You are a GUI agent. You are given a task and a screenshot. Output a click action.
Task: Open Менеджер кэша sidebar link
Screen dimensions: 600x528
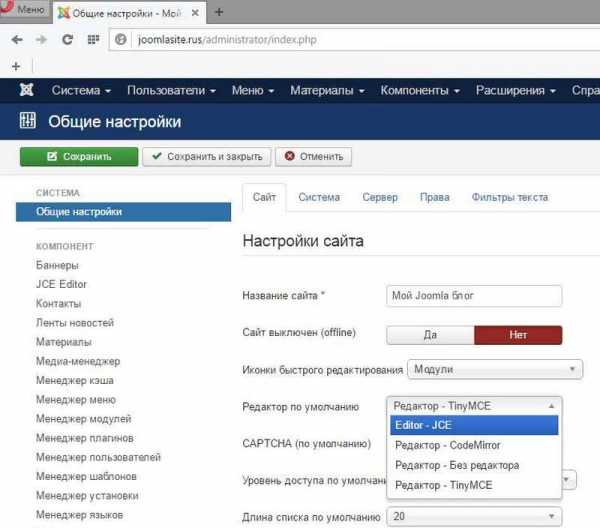pos(75,380)
